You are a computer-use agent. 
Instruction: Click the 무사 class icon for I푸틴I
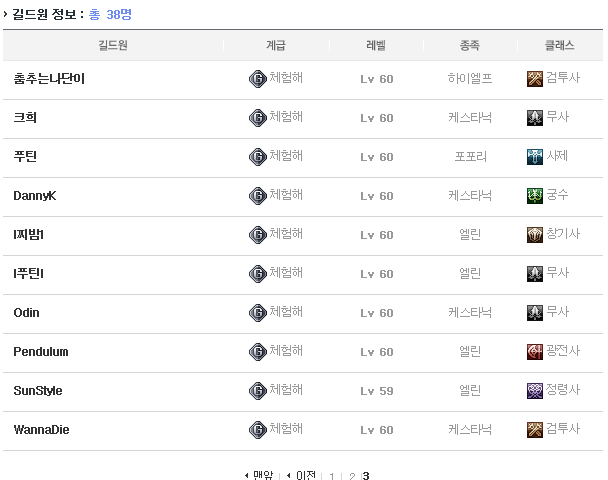click(535, 274)
